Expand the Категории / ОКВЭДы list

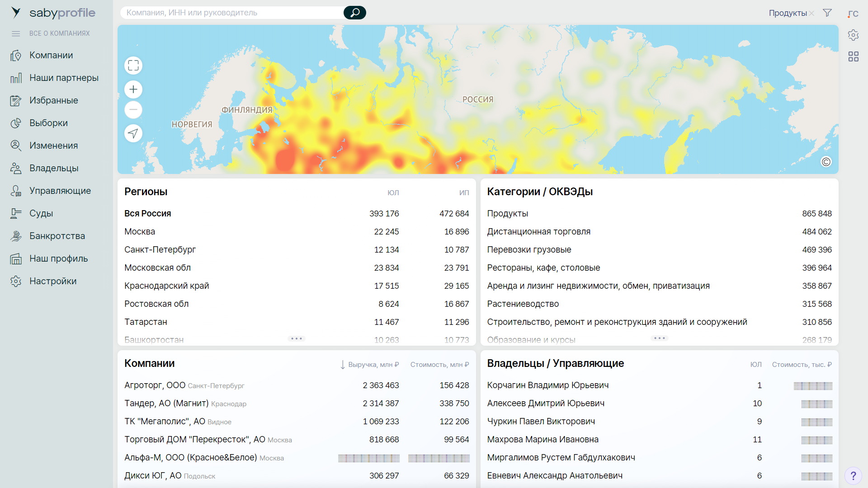coord(660,338)
